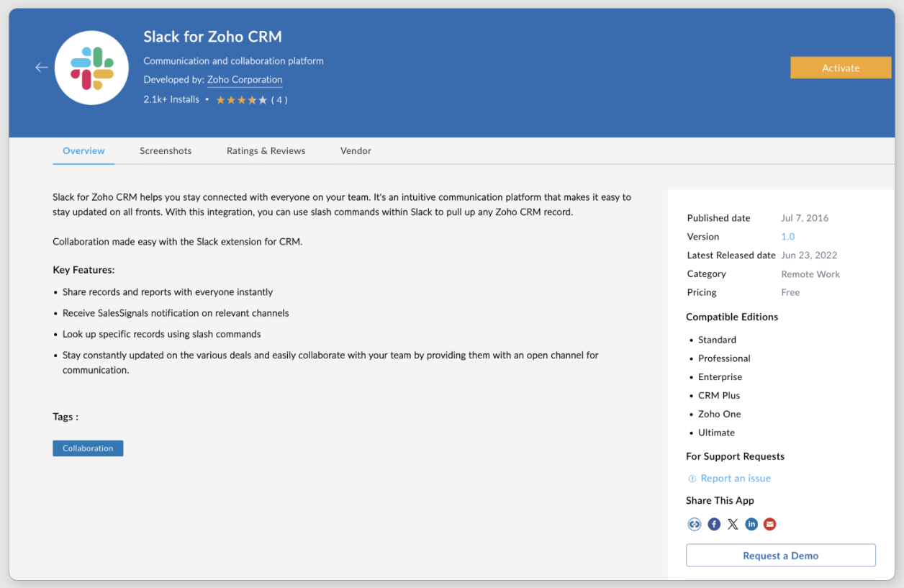Share this app on Facebook
The height and width of the screenshot is (588, 904).
point(714,524)
